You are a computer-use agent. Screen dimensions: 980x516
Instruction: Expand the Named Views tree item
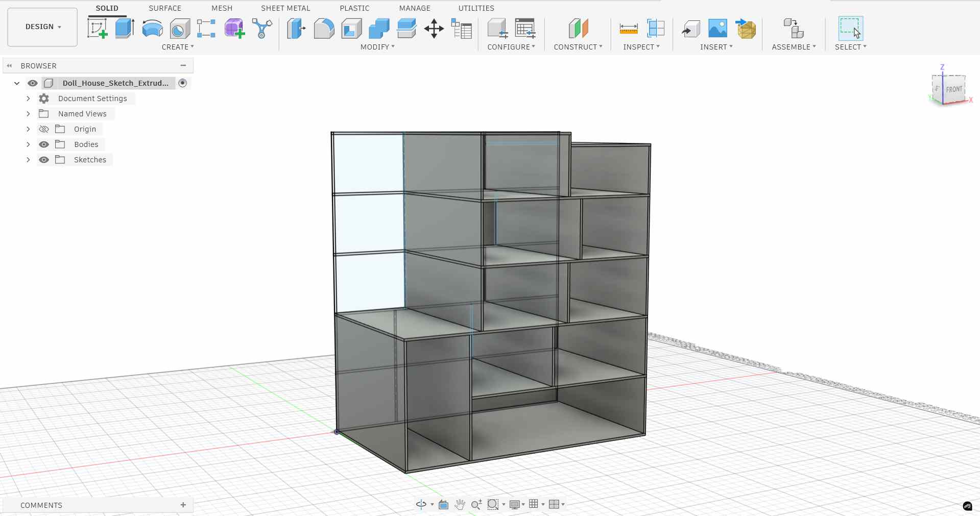(28, 113)
